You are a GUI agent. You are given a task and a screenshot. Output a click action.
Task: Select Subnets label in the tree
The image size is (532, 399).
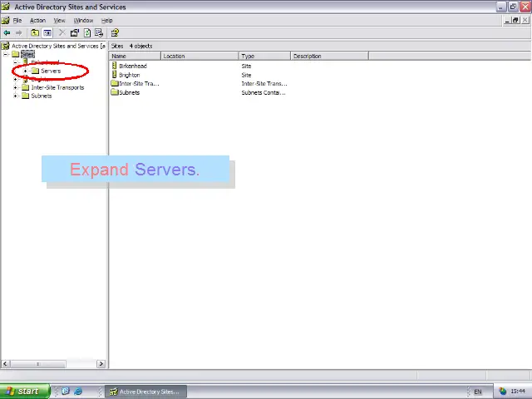pos(42,96)
